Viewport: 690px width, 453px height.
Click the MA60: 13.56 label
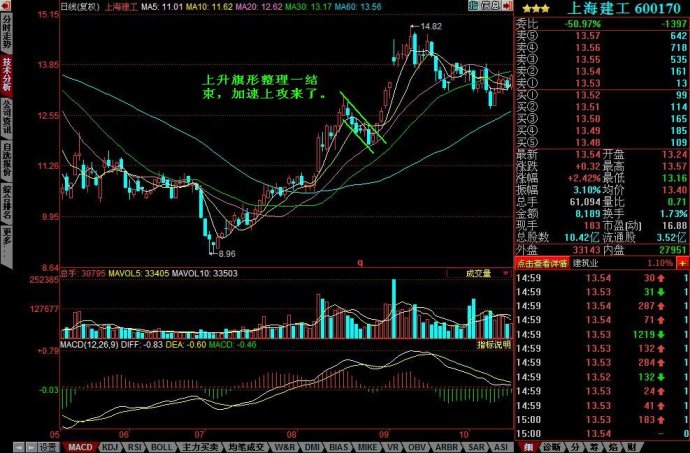click(x=358, y=7)
